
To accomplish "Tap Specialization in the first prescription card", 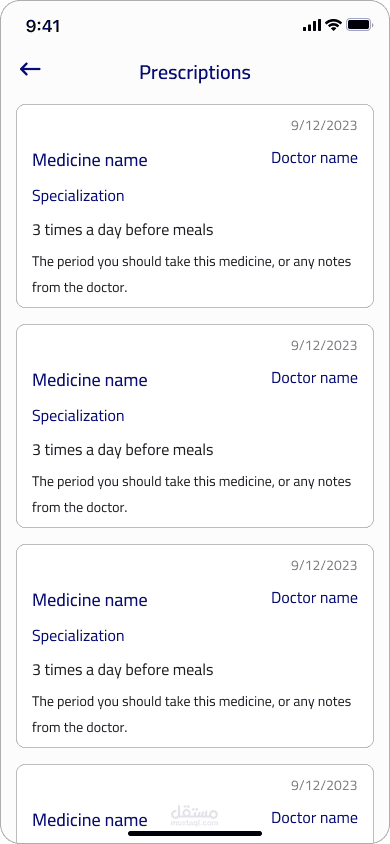I will click(x=78, y=196).
